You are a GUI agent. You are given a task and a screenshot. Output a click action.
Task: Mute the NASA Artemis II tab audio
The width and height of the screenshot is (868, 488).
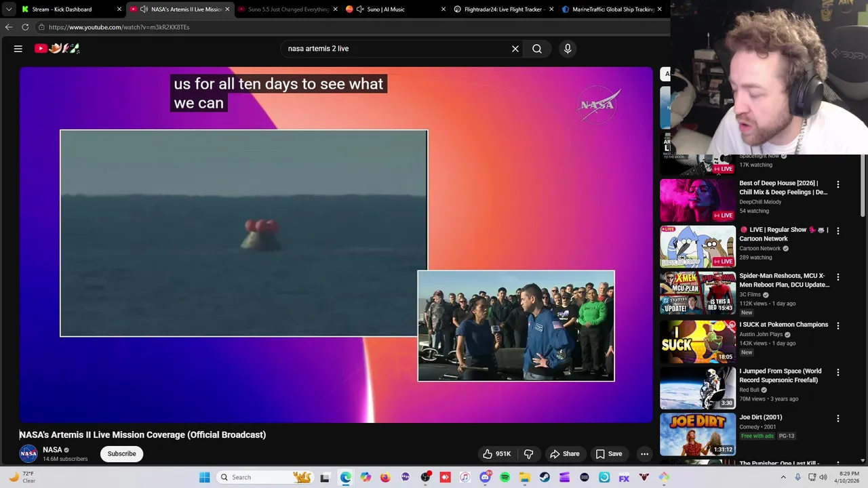[144, 9]
